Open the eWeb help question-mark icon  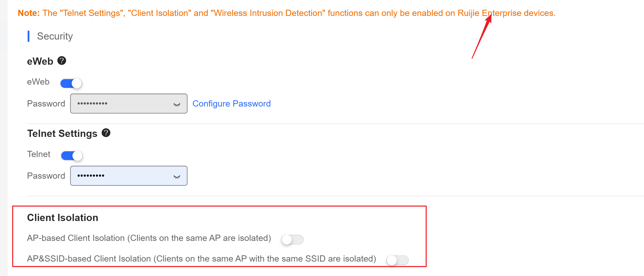(x=62, y=61)
